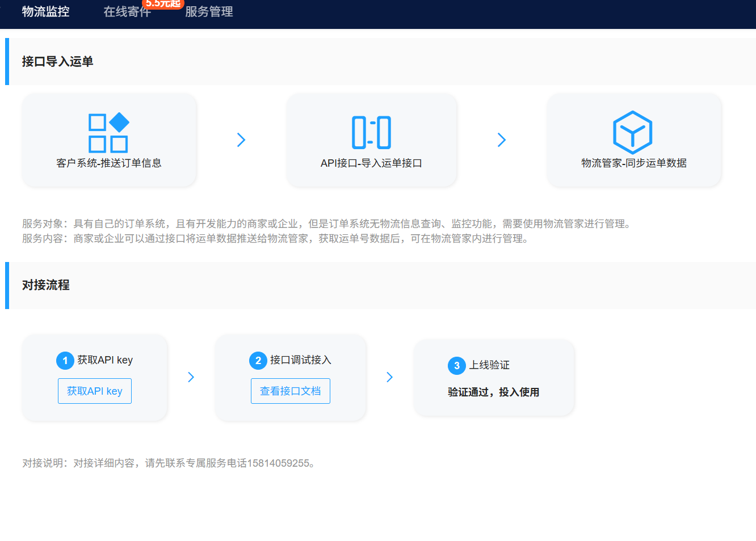Image resolution: width=756 pixels, height=541 pixels.
Task: Click the step 1 number badge
Action: pyautogui.click(x=65, y=361)
